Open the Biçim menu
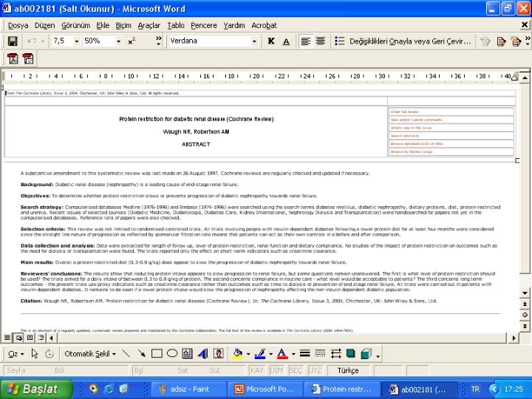 point(123,25)
